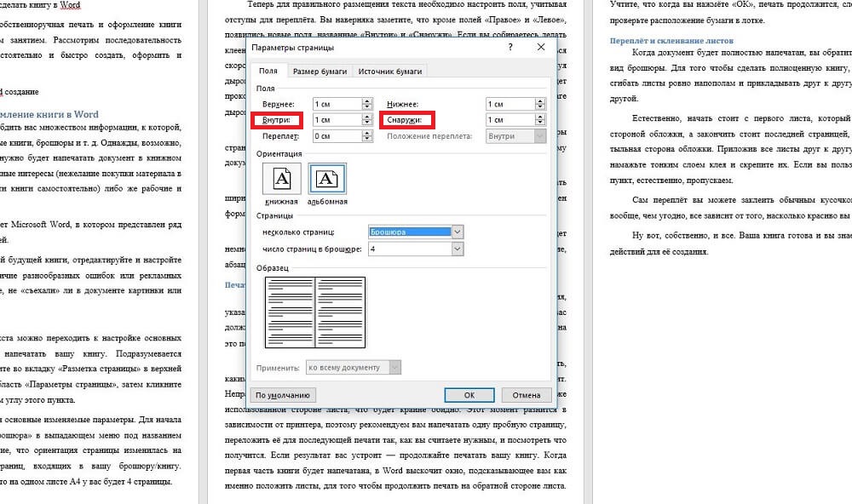Click into the Внутри margin field
Screen dimensions: 852x504
coord(337,120)
